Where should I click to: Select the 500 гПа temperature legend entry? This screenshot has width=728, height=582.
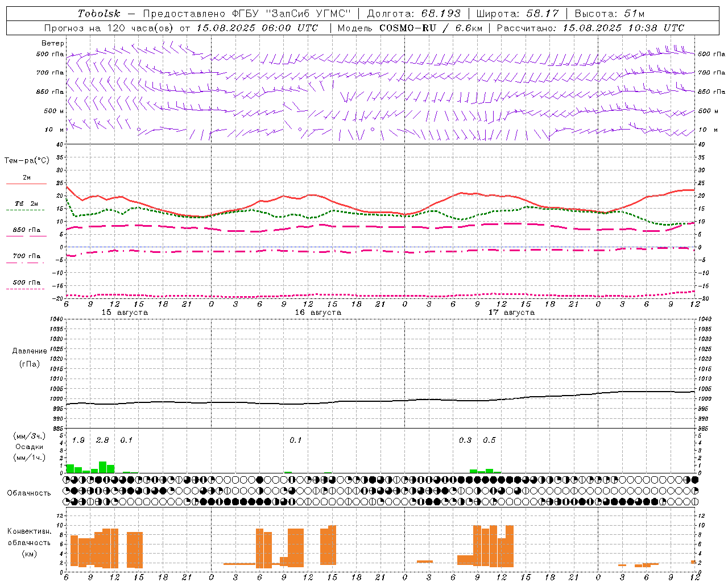[x=27, y=282]
